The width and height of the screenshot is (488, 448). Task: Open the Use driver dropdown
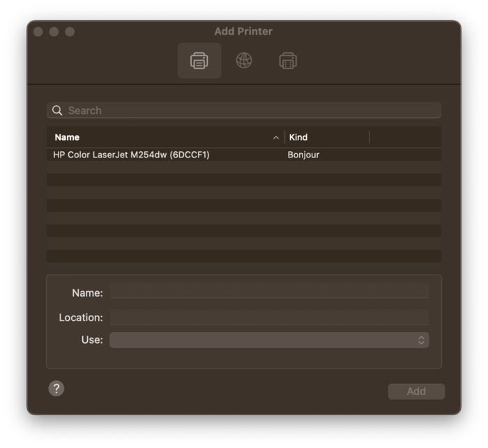coord(269,340)
